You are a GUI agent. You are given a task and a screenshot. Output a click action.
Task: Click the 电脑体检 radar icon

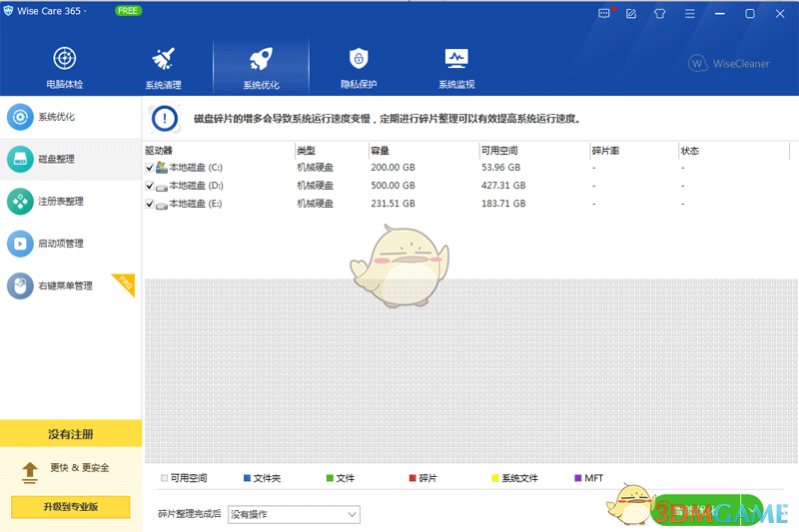pyautogui.click(x=65, y=59)
